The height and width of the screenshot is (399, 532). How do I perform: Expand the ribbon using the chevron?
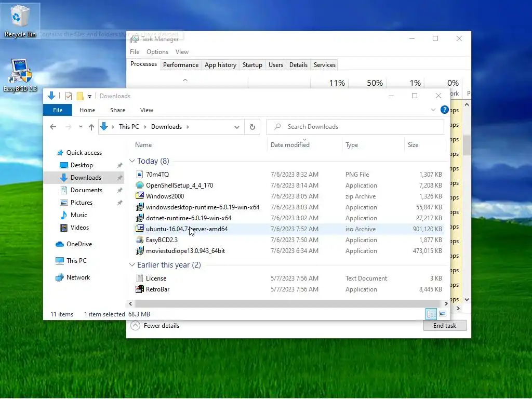pyautogui.click(x=433, y=110)
